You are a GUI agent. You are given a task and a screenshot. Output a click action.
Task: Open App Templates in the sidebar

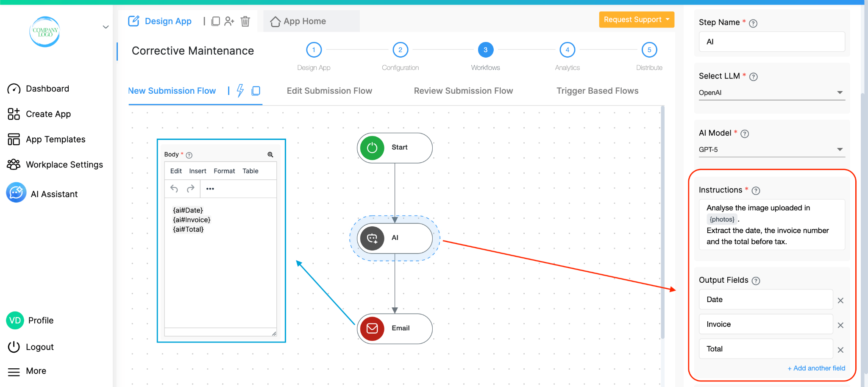click(47, 139)
